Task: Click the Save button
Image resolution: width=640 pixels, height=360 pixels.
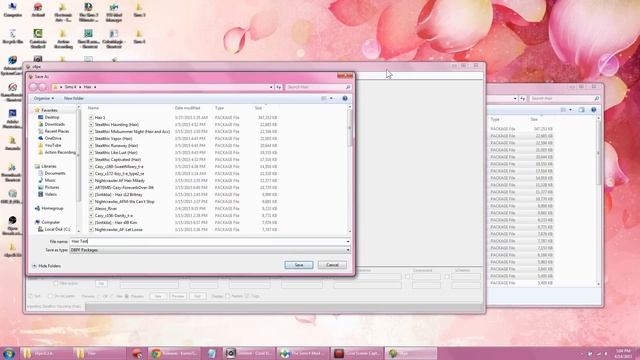Action: [x=299, y=265]
